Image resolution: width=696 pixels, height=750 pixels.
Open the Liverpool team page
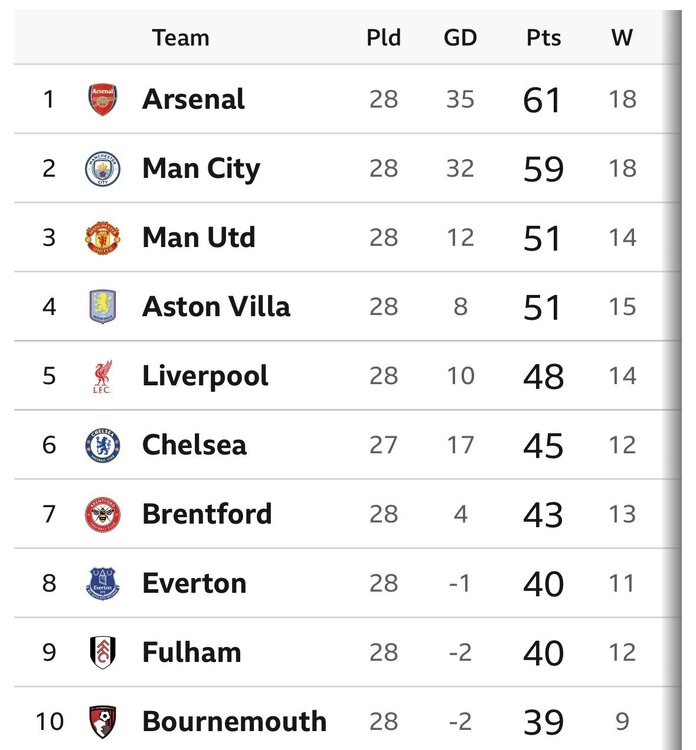[205, 376]
